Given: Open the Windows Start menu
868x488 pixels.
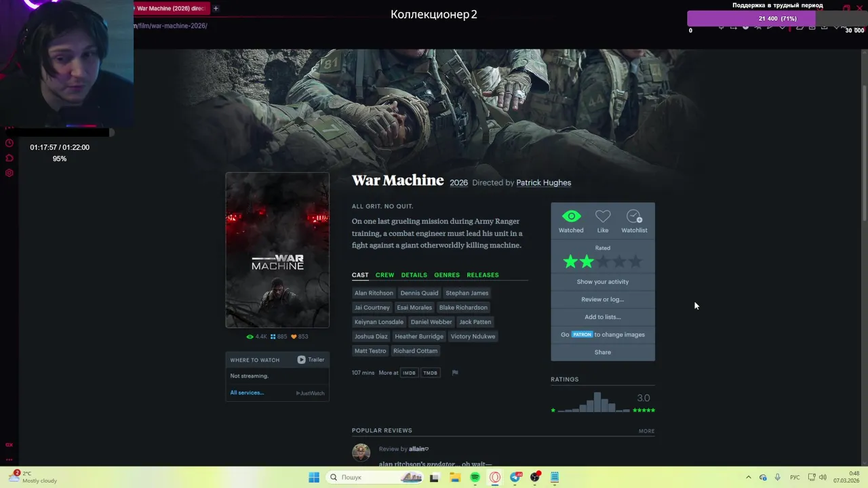Looking at the screenshot, I should tap(314, 477).
